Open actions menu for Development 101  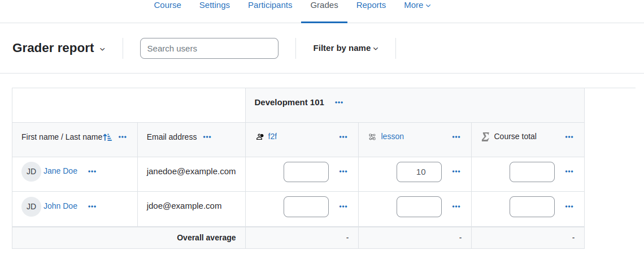click(339, 102)
